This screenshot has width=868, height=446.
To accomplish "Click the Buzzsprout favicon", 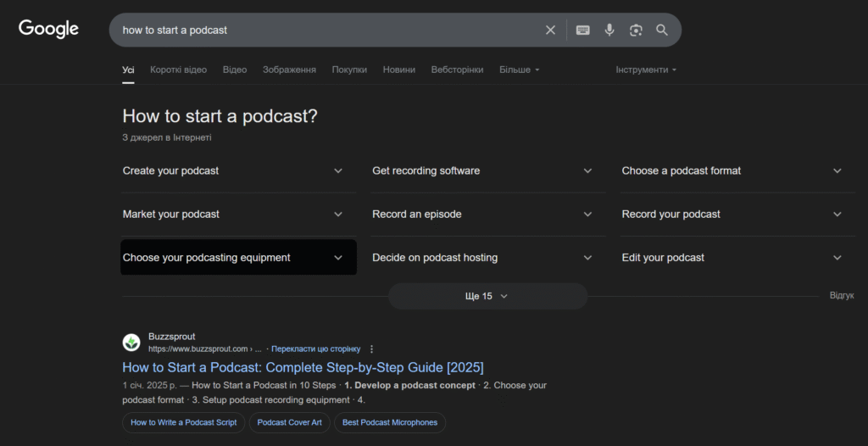I will pos(131,343).
